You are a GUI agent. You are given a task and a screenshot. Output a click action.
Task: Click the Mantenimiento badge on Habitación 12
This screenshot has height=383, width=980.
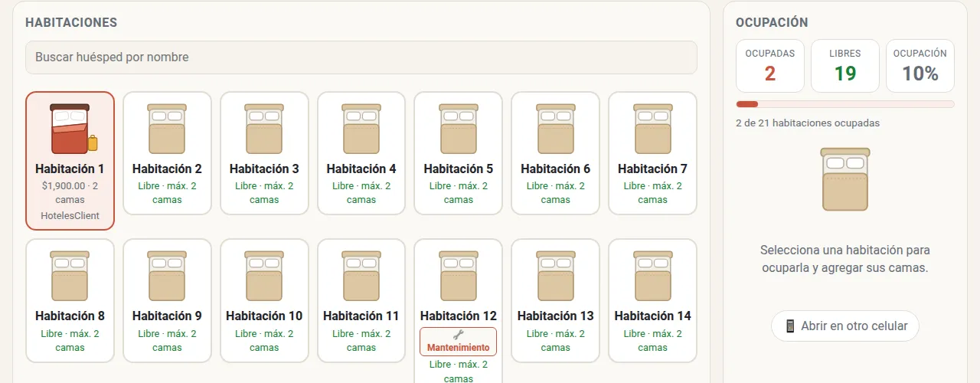coord(459,342)
